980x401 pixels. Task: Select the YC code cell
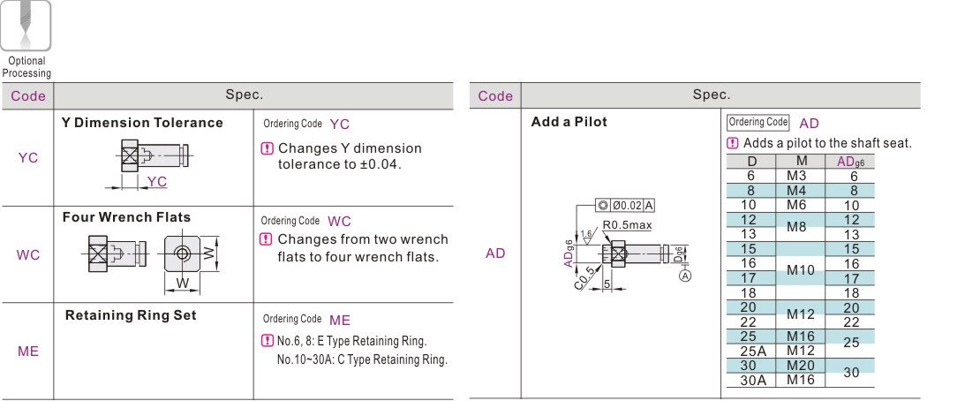coord(27,158)
